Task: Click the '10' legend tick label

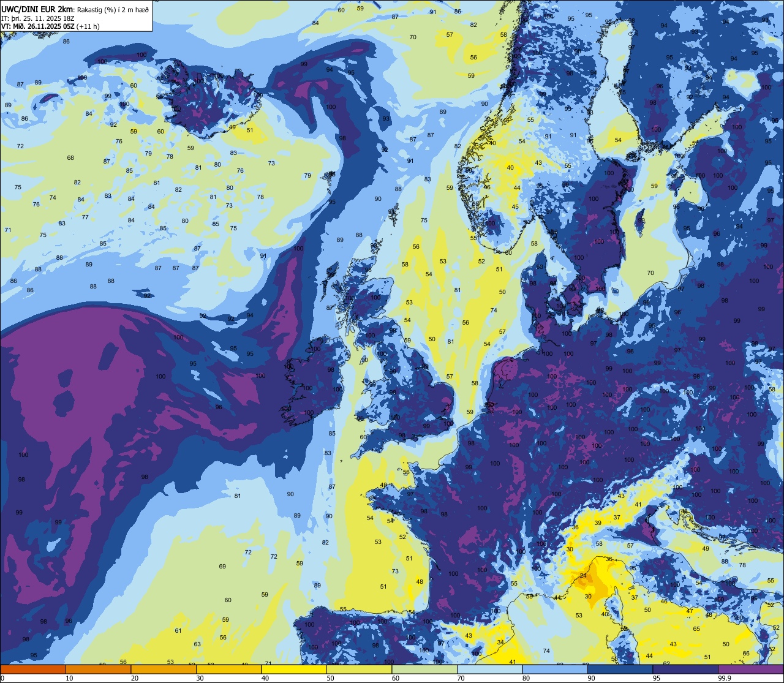Action: coord(69,678)
